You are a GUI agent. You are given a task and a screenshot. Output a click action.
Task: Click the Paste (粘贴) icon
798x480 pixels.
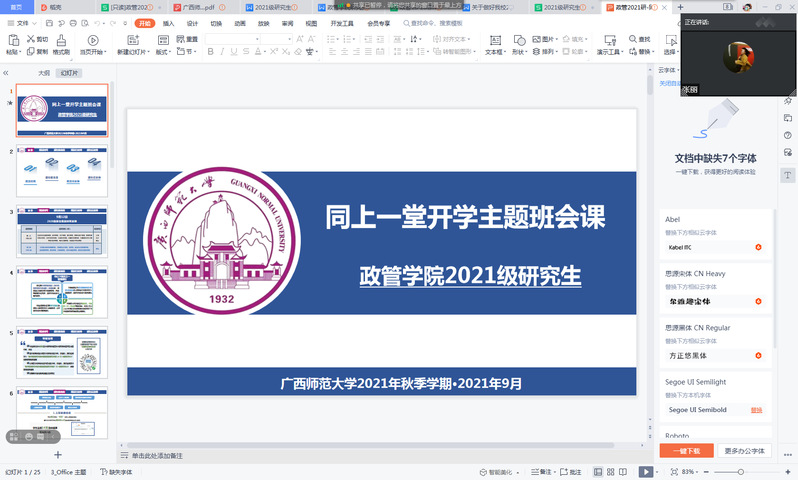13,41
